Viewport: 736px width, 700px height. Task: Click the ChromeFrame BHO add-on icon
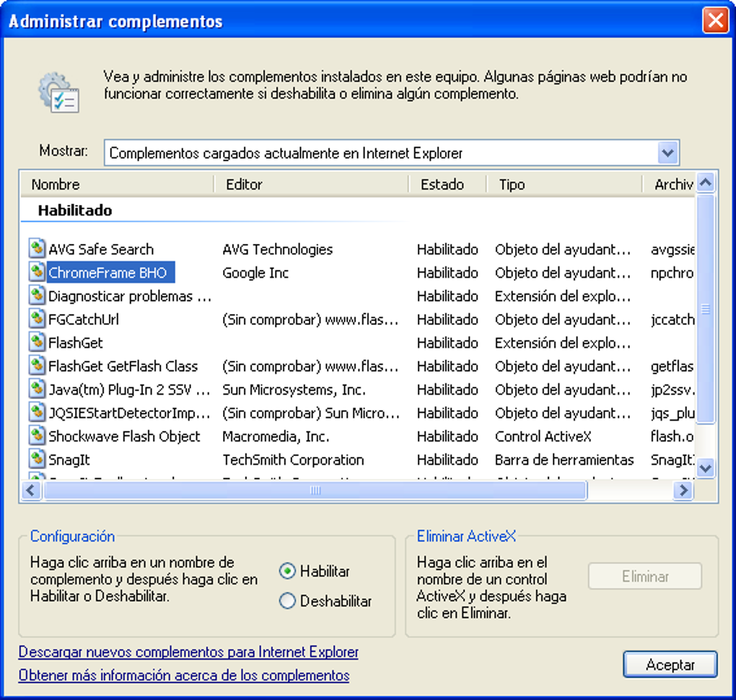(37, 271)
